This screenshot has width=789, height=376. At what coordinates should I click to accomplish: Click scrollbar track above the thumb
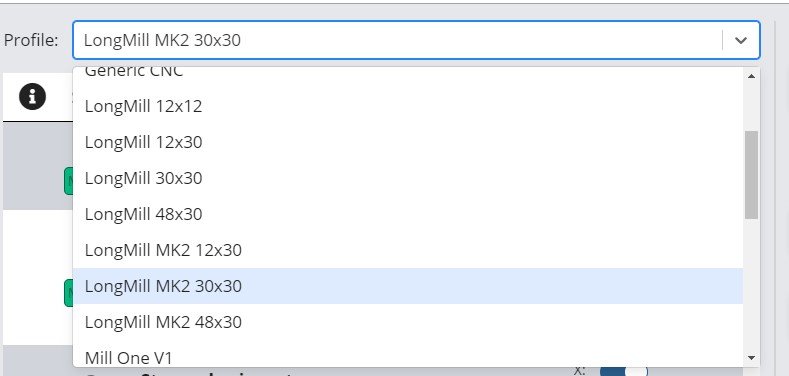tap(751, 107)
